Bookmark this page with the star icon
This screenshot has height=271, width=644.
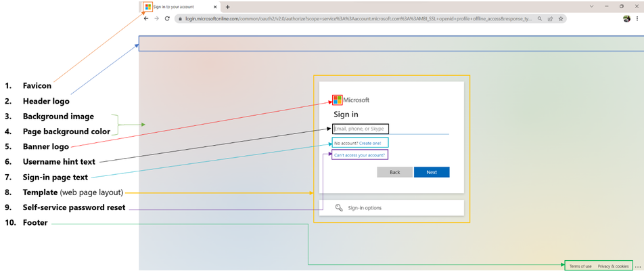pos(560,19)
